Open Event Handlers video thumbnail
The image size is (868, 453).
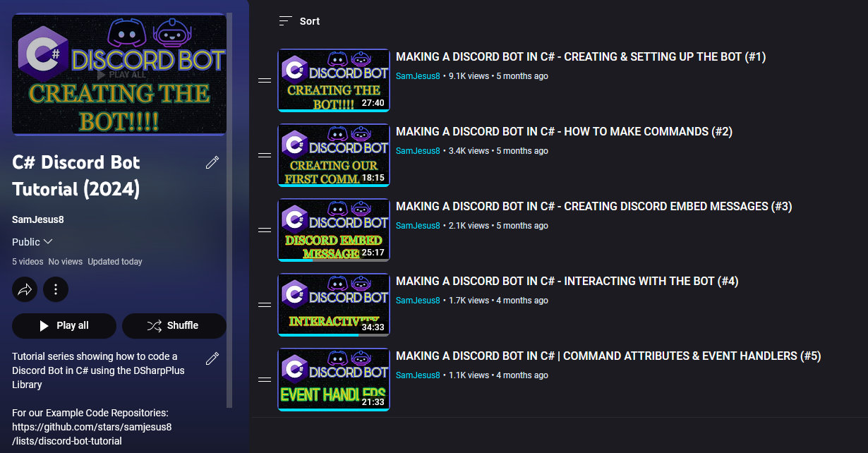pos(334,380)
